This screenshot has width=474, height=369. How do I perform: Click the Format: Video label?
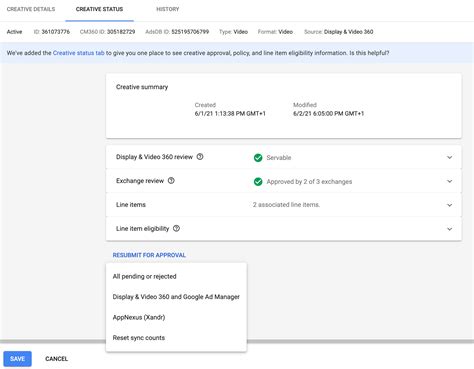[x=275, y=32]
